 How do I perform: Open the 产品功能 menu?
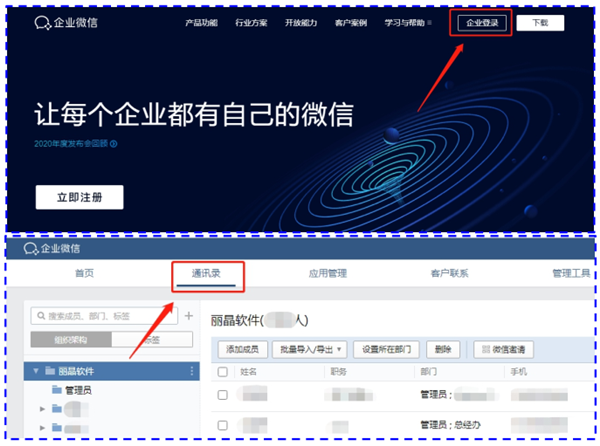click(201, 23)
